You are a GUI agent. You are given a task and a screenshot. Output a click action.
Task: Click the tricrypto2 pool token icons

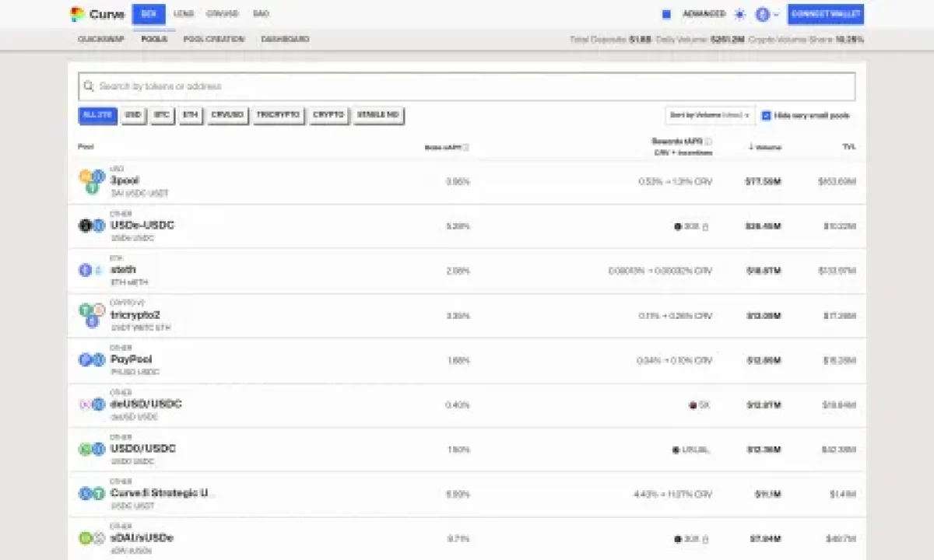click(x=91, y=315)
